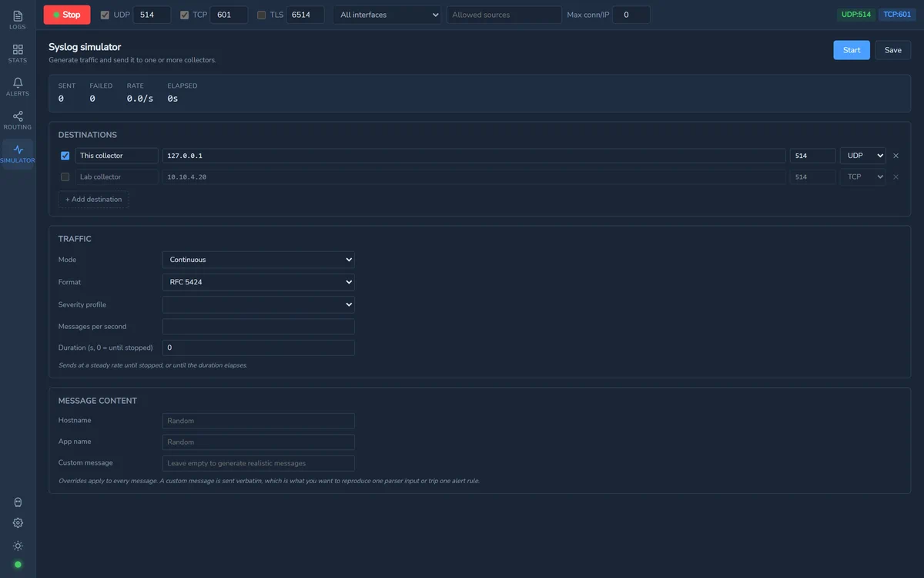Open the Stats sidebar section
The image size is (924, 578).
pos(18,53)
